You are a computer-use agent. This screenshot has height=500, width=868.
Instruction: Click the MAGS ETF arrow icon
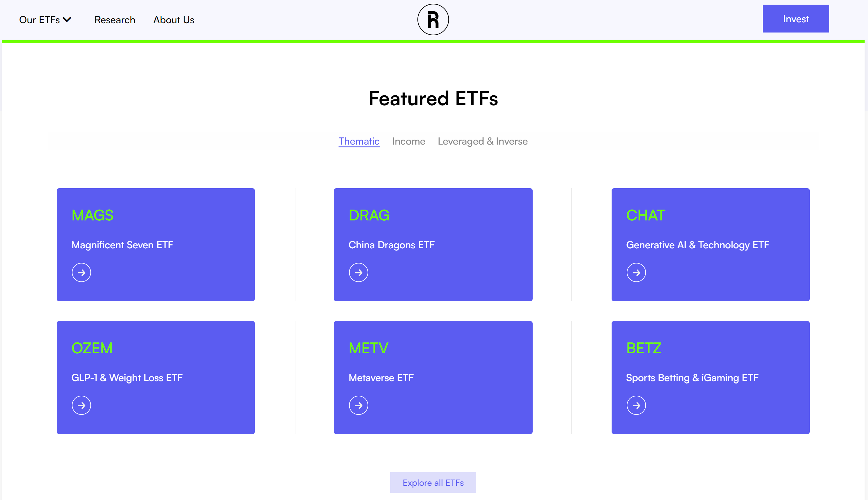pos(81,272)
